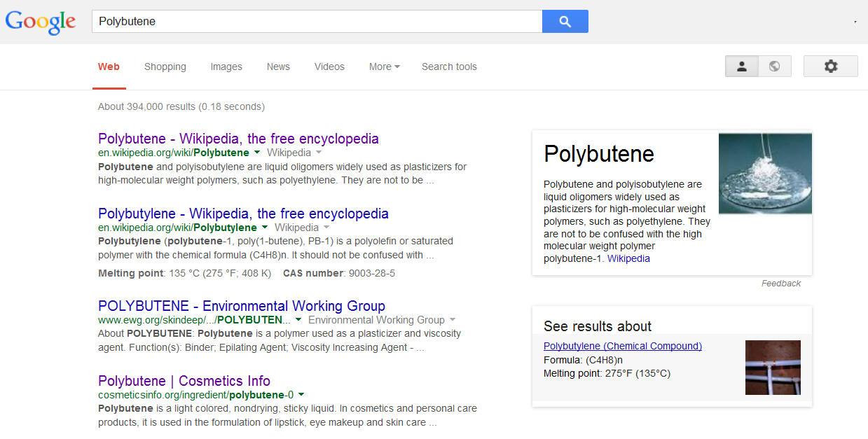
Task: Open the News tab
Action: [278, 67]
